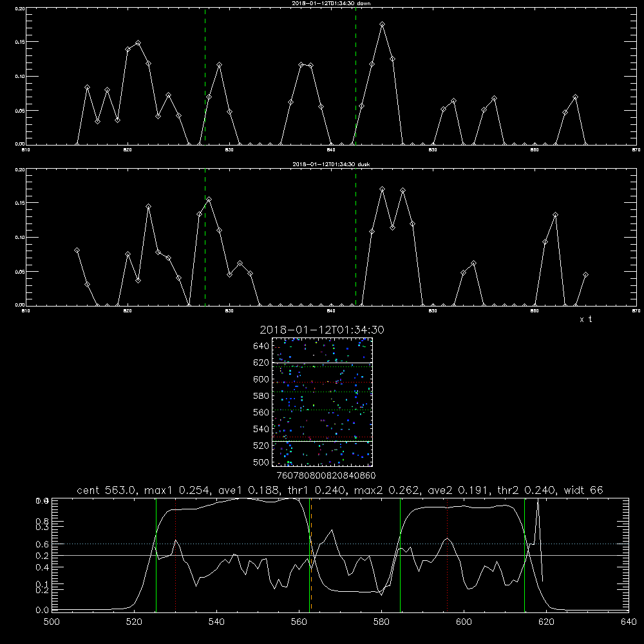Click the 0.05 y-axis label of dawn plot
The height and width of the screenshot is (644, 644).
(x=20, y=111)
